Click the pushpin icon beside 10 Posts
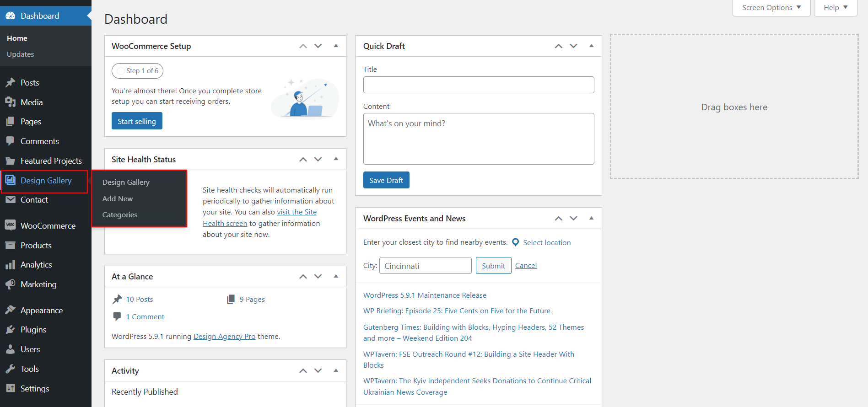The height and width of the screenshot is (407, 868). 117,299
